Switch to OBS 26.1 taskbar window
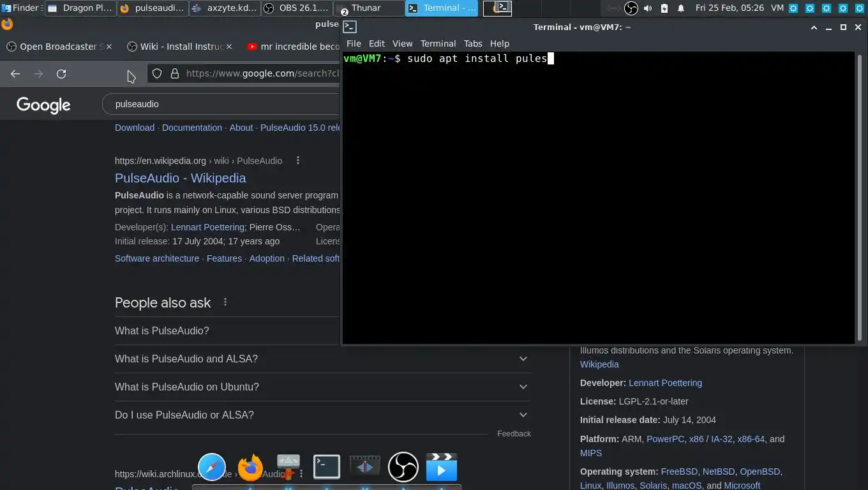The width and height of the screenshot is (868, 490). (x=297, y=8)
